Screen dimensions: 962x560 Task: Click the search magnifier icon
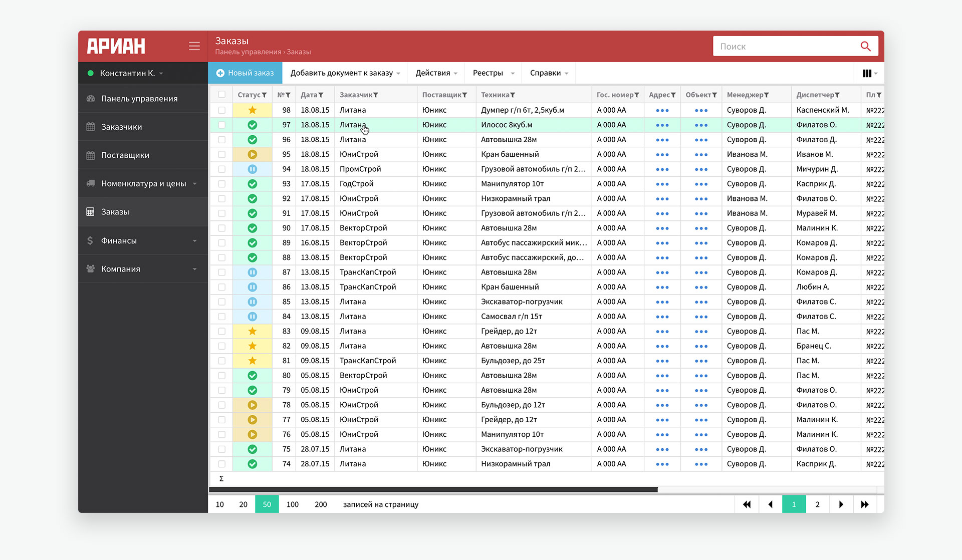(865, 46)
